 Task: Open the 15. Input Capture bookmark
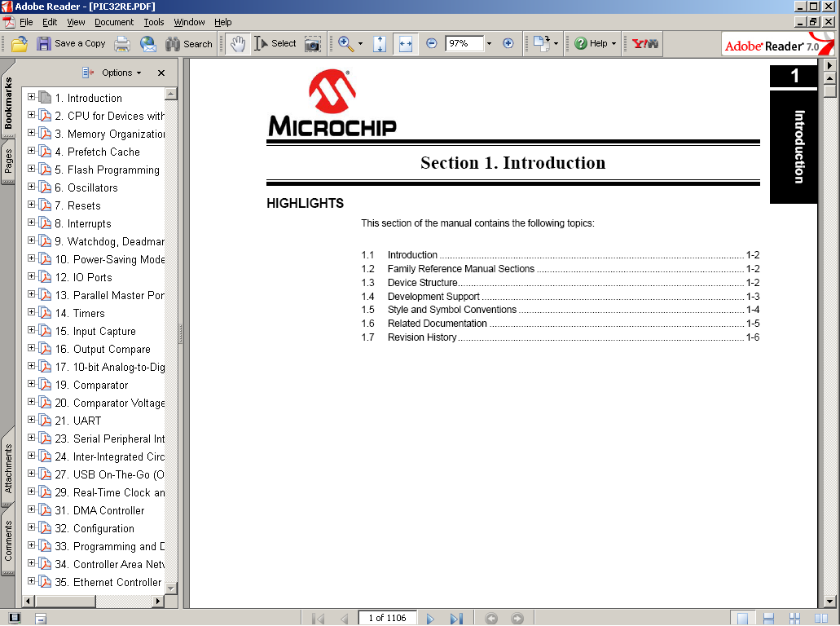click(95, 331)
